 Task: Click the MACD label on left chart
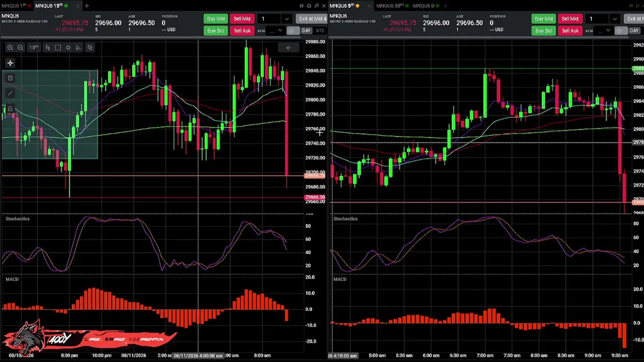pos(12,279)
